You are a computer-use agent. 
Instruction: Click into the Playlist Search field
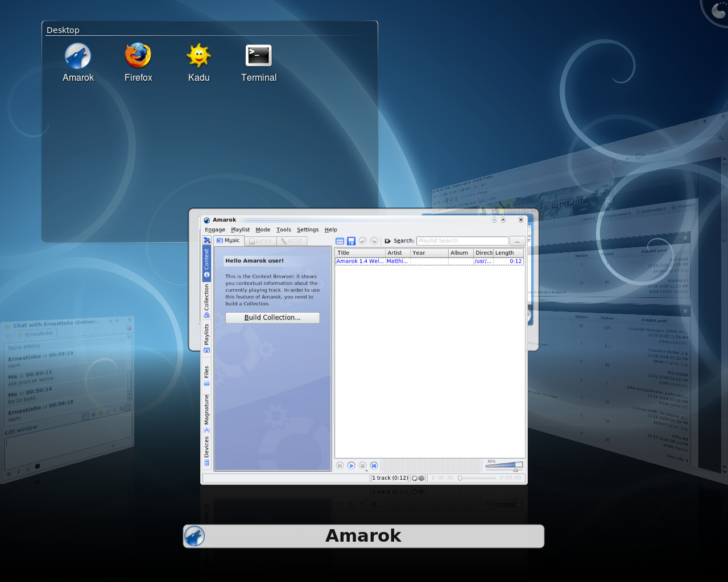tap(462, 241)
